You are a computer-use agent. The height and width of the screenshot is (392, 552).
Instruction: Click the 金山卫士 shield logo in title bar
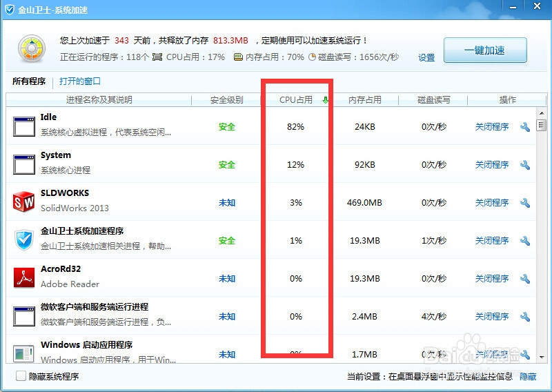[10, 10]
